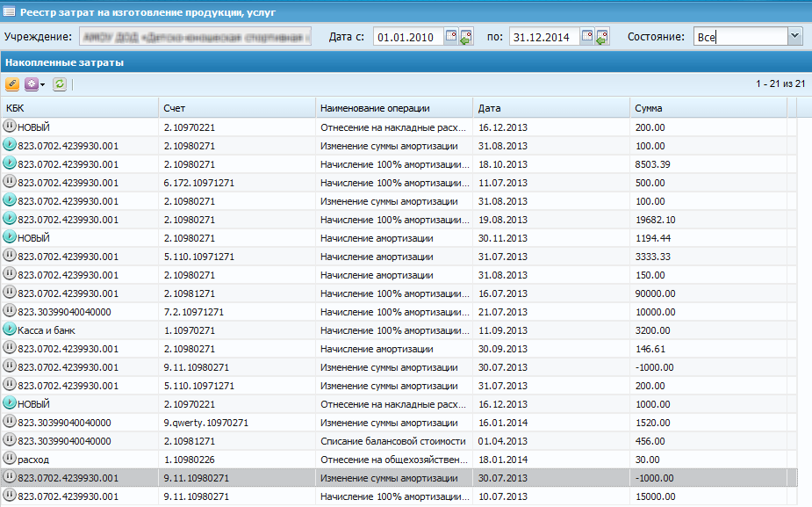The image size is (812, 507).
Task: Click the green refresh toolbar icon
Action: tap(60, 84)
